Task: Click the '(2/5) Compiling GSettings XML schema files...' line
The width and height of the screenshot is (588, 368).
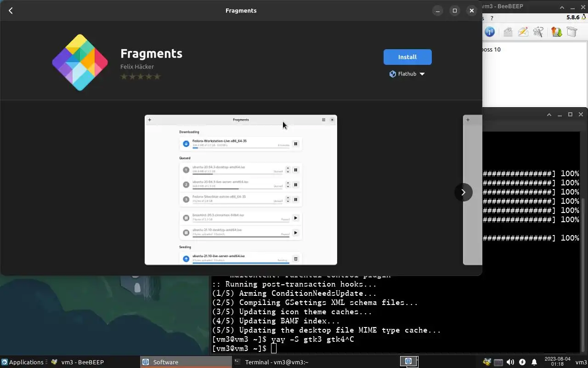Action: point(315,303)
